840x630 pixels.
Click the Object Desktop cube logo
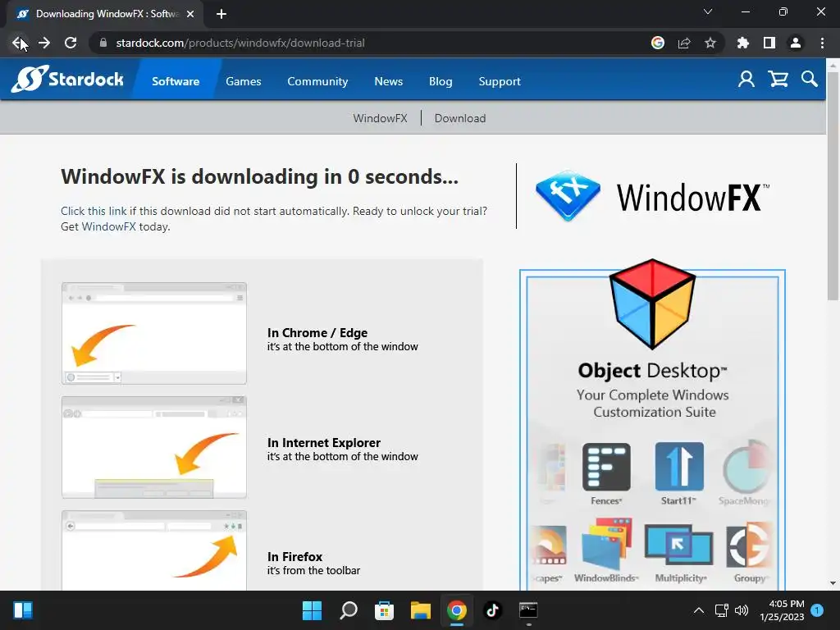652,304
